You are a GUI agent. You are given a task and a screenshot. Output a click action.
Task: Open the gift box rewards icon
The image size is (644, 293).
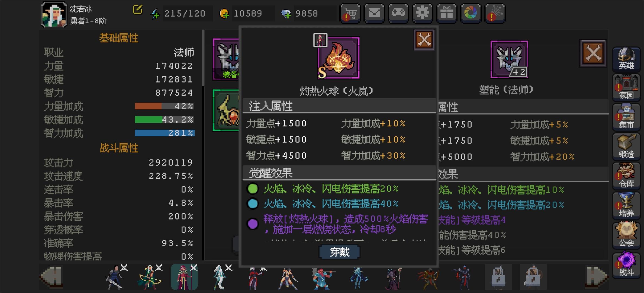coord(446,13)
